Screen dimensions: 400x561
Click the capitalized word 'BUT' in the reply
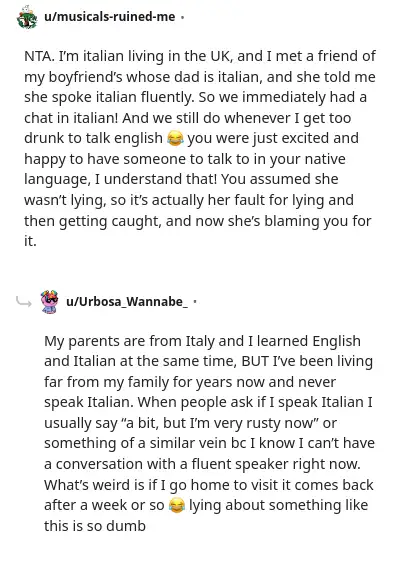[x=255, y=361]
